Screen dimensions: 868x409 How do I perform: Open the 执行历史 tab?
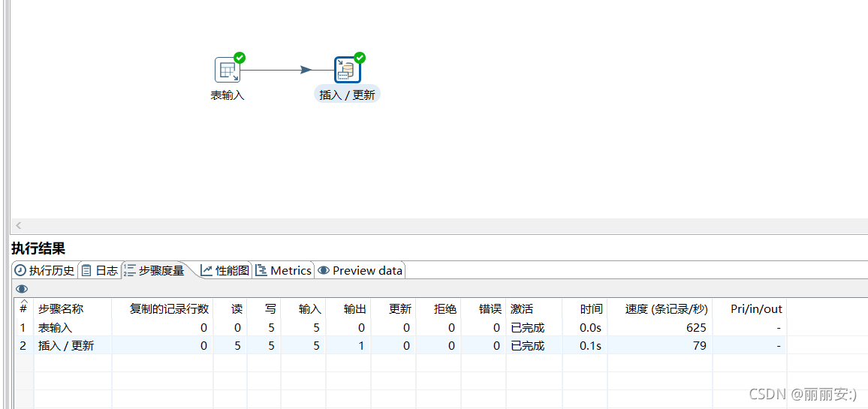click(44, 271)
